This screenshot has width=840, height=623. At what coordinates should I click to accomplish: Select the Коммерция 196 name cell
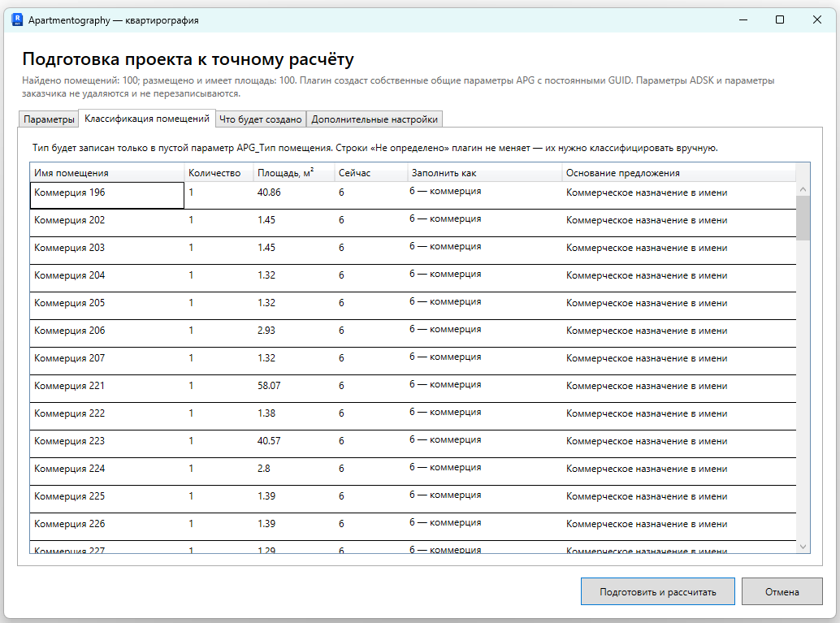point(106,195)
